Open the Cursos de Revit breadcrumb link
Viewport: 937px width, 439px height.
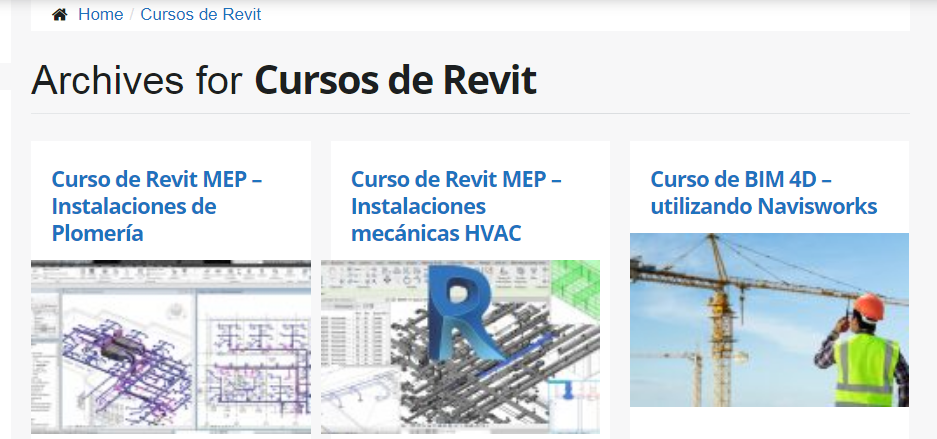coord(201,14)
